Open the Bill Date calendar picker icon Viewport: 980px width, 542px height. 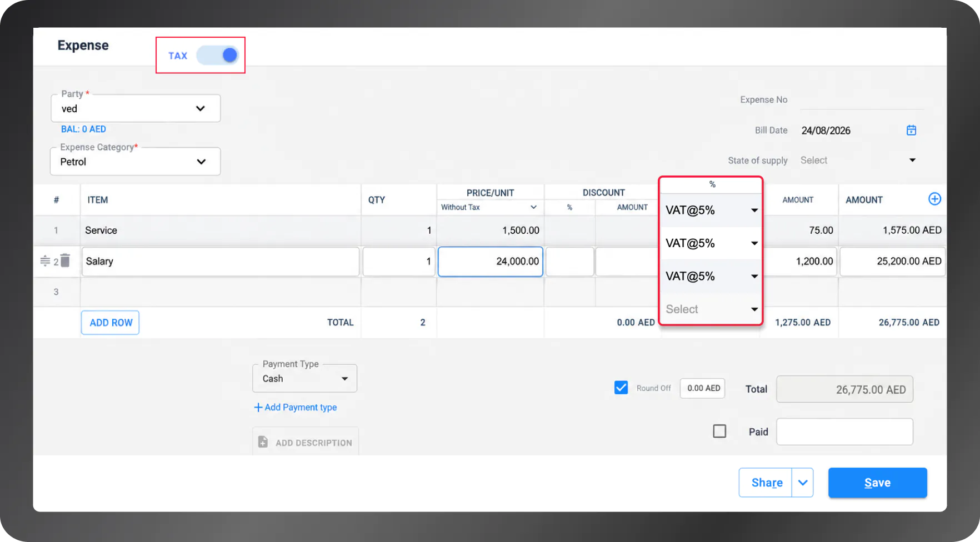[x=911, y=130]
